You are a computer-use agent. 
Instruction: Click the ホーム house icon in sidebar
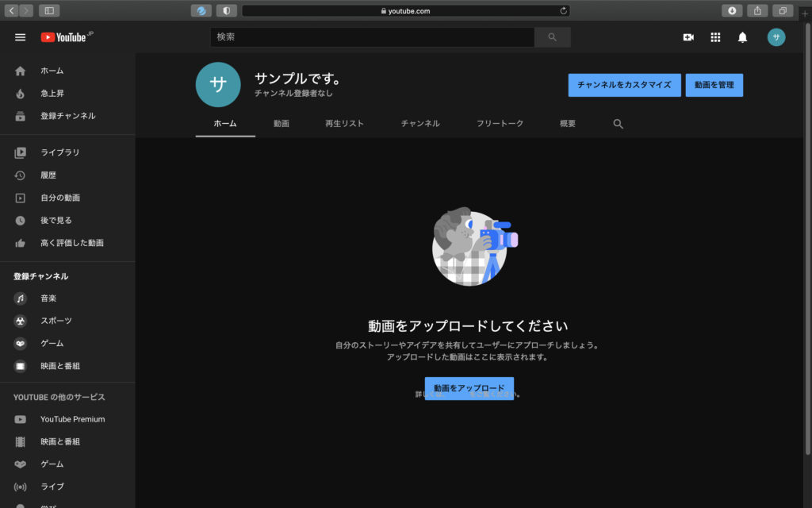click(20, 71)
